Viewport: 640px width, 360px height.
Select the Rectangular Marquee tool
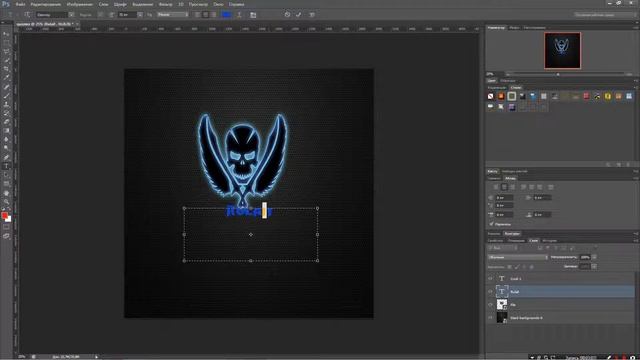(6, 43)
